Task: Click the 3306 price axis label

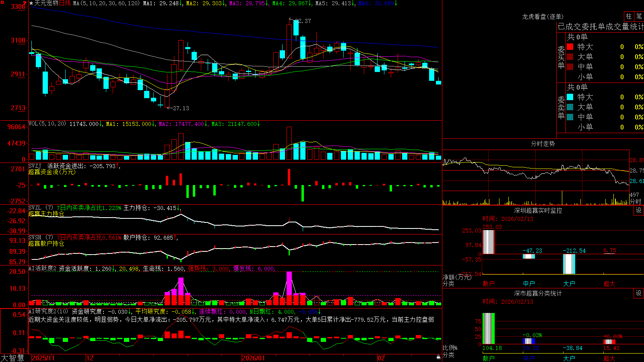Action: tap(18, 7)
